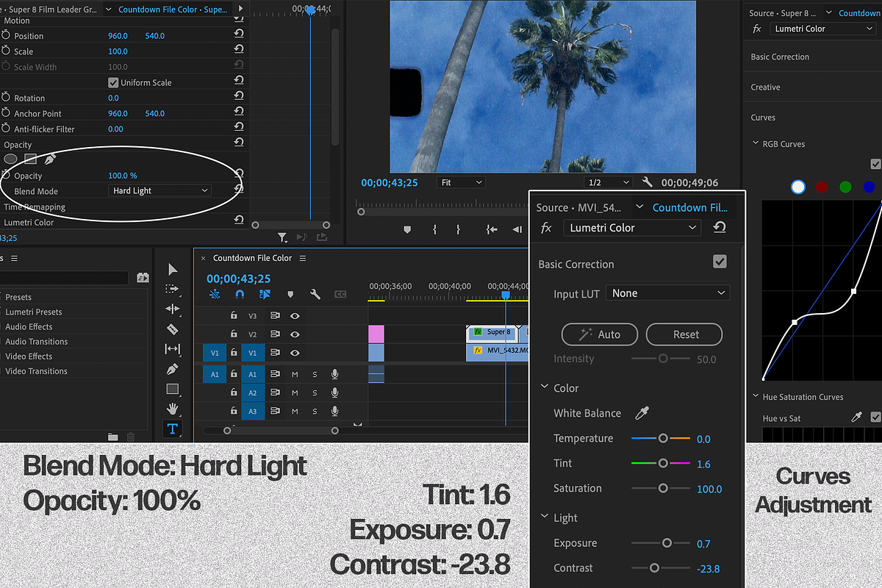Viewport: 882px width, 588px height.
Task: Select the Rectangle tool
Action: 173,389
